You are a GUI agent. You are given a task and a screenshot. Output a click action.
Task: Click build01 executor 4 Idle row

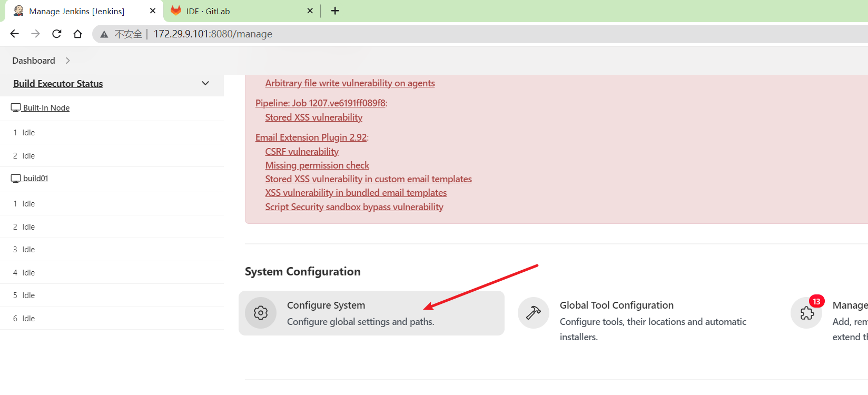[x=112, y=273]
